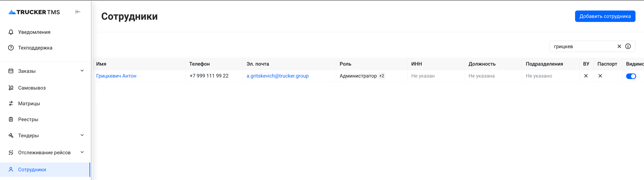Open employee Грицкевич Антон profile link
The width and height of the screenshot is (644, 180).
[116, 76]
